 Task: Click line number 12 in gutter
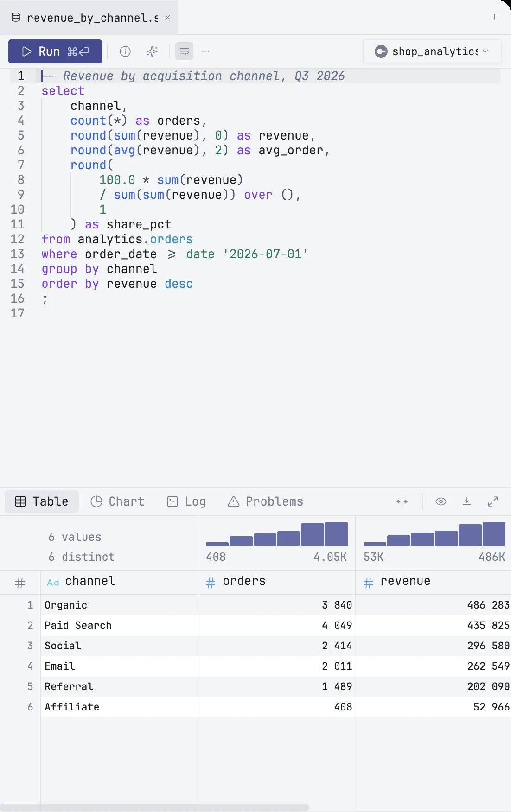pyautogui.click(x=17, y=239)
